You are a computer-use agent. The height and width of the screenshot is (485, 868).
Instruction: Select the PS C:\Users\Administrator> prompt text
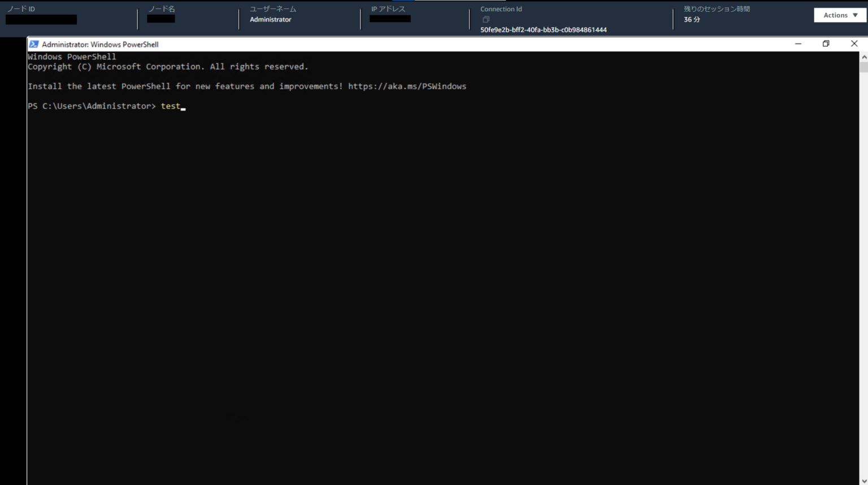pos(92,106)
